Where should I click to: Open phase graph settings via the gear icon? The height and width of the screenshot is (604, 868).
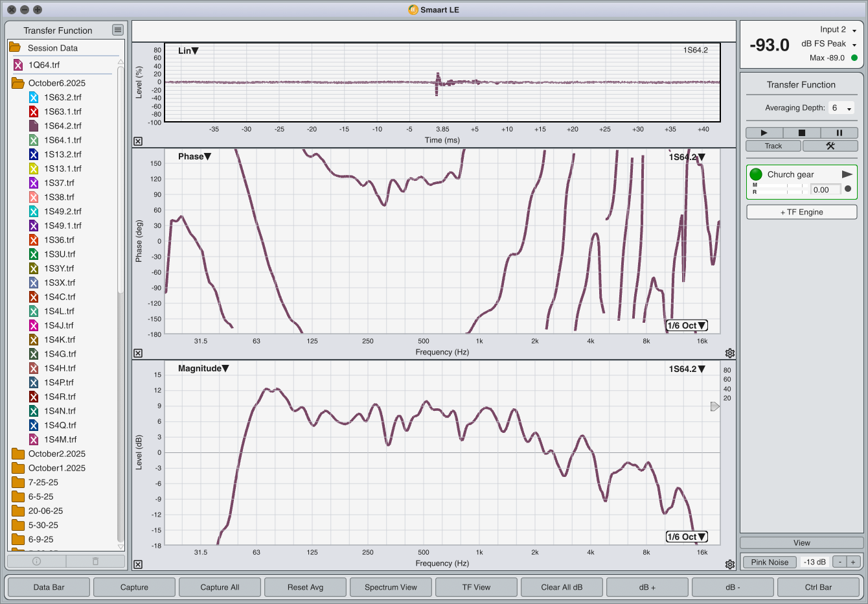tap(730, 353)
